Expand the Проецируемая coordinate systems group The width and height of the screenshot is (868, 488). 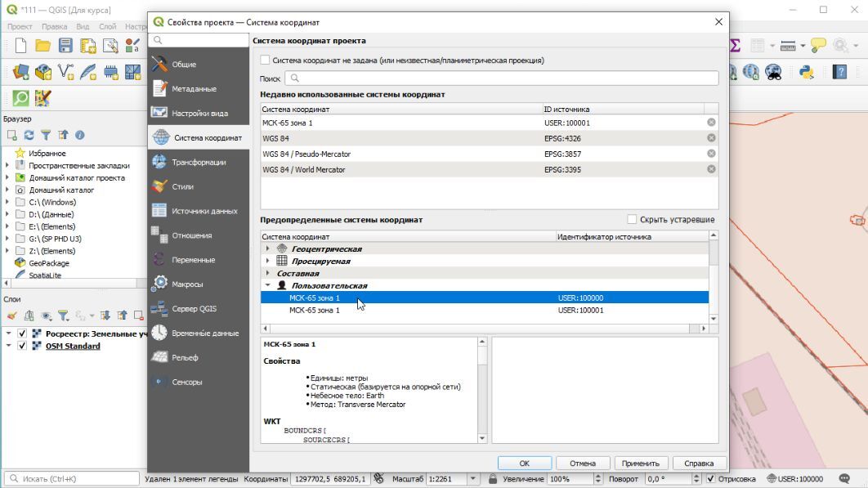pos(267,261)
